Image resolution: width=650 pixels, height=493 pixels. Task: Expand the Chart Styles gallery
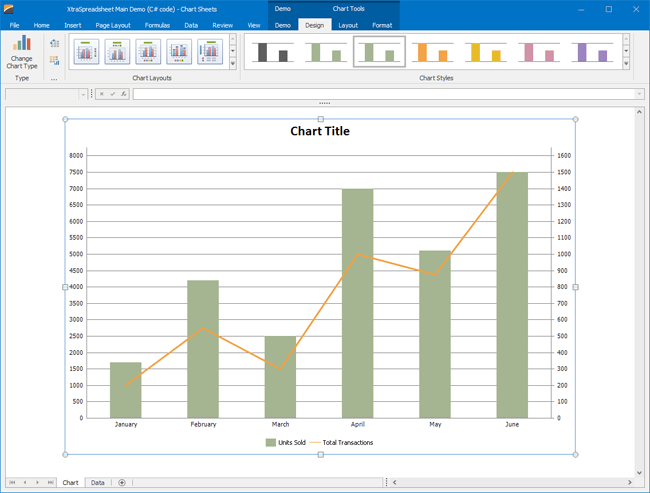pos(626,63)
